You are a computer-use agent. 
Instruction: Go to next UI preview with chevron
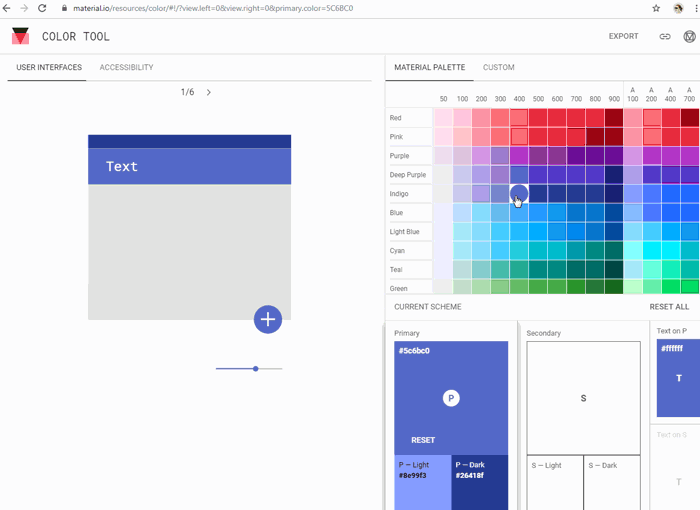click(208, 92)
